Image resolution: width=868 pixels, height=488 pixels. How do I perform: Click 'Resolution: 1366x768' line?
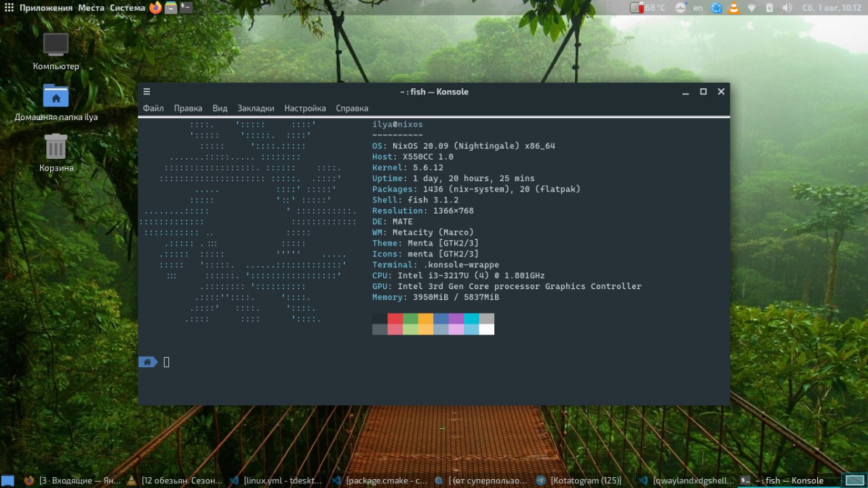[x=422, y=211]
